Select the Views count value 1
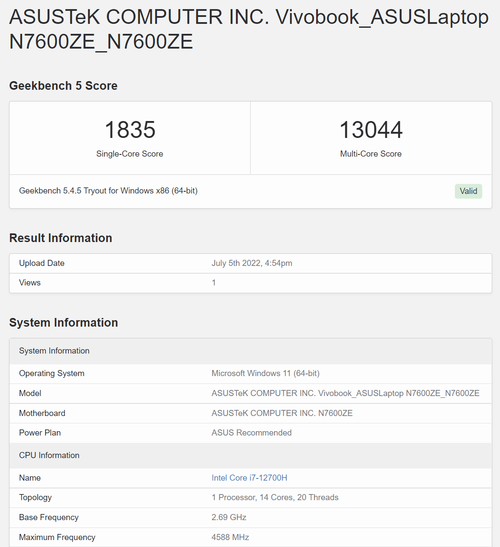 214,283
